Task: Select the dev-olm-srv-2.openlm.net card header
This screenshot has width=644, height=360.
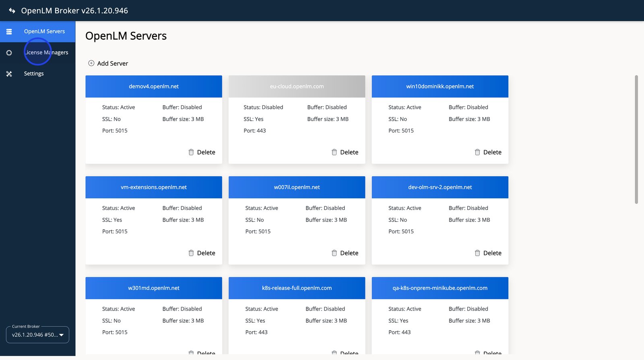Action: [440, 187]
